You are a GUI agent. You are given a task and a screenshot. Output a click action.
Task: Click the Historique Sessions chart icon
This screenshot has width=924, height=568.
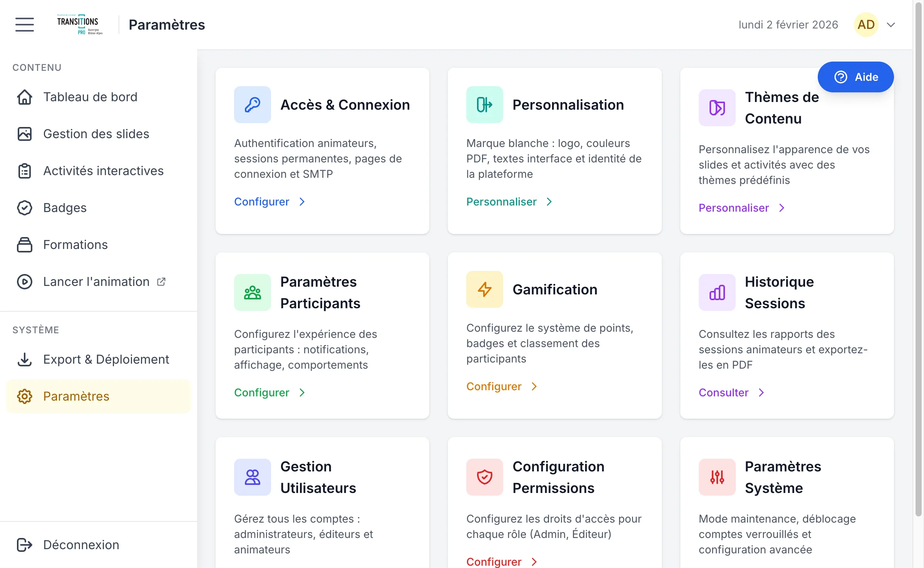pos(717,292)
